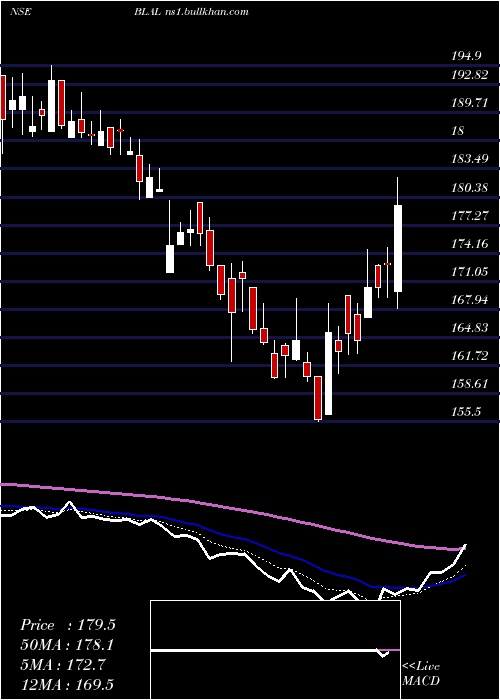Image resolution: width=500 pixels, height=700 pixels.
Task: Click the 180.38 price axis label
Action: click(470, 188)
